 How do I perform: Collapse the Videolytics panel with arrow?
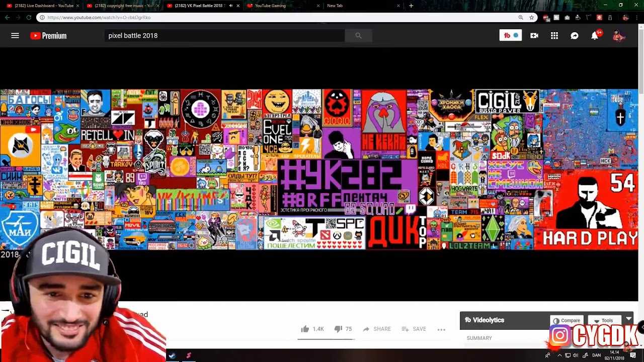[x=628, y=319]
